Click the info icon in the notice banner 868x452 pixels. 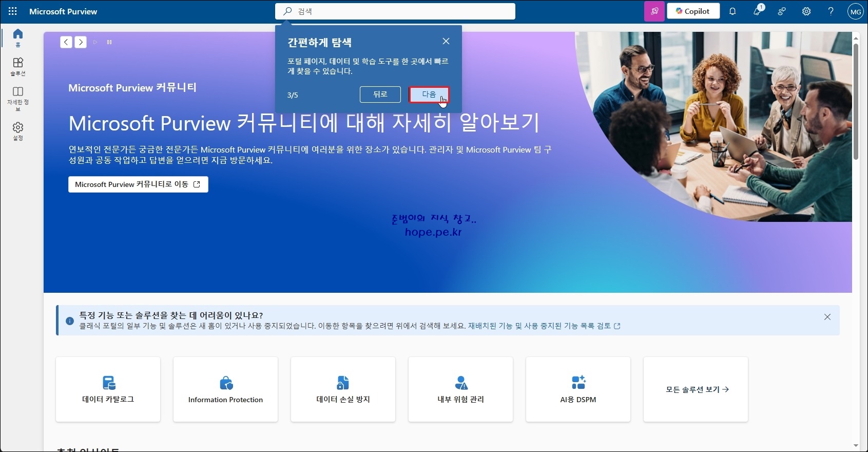click(x=70, y=321)
